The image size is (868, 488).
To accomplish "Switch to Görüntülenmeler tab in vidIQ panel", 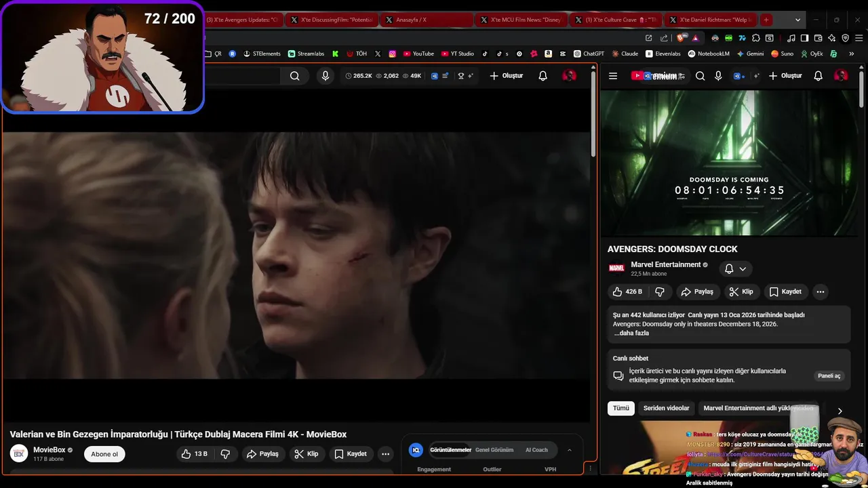I will point(450,450).
